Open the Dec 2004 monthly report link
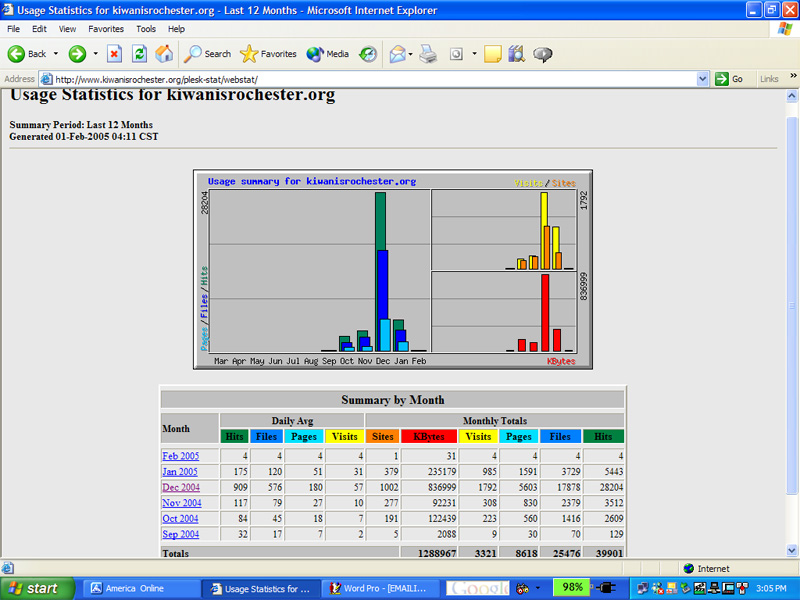Image resolution: width=800 pixels, height=600 pixels. (181, 487)
